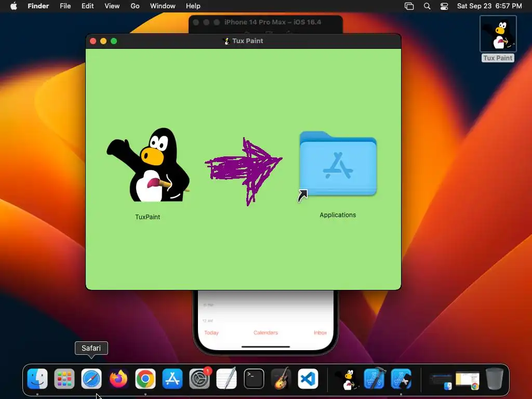Open Stage Manager menu bar icon
Viewport: 532px width, 399px height.
tap(409, 6)
